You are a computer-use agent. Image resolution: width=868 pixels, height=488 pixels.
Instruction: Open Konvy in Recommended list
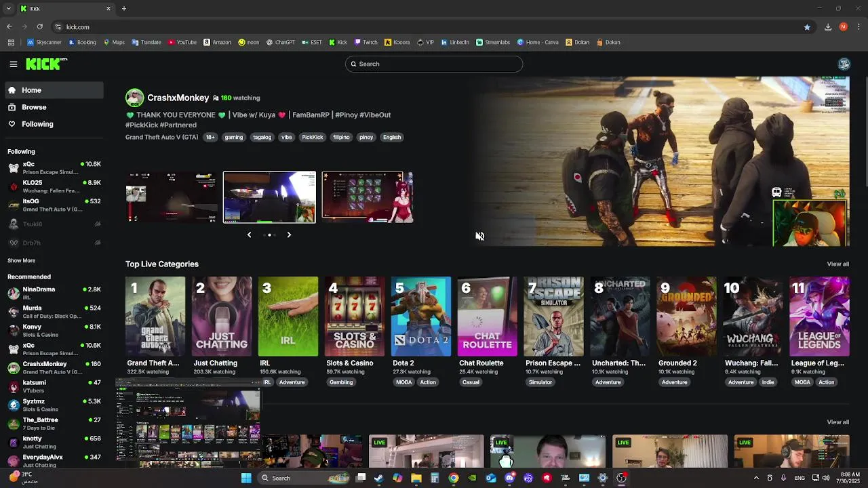tap(53, 330)
